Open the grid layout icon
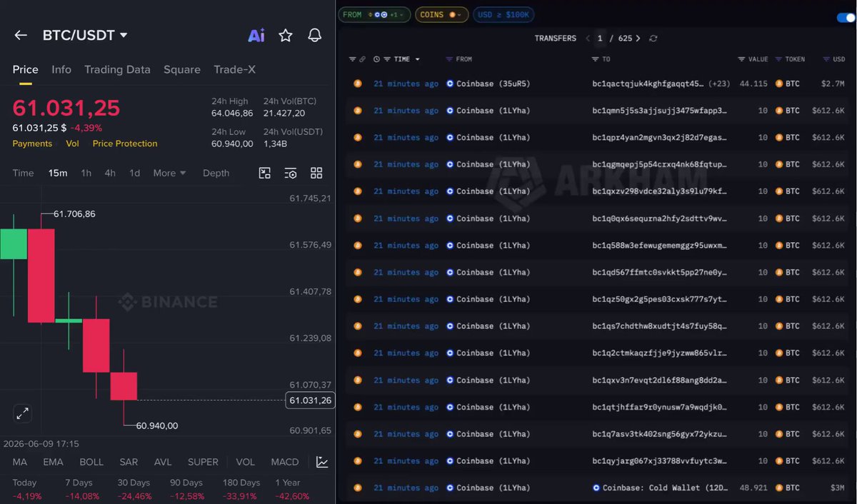Viewport: 857px width, 504px height. (x=316, y=173)
